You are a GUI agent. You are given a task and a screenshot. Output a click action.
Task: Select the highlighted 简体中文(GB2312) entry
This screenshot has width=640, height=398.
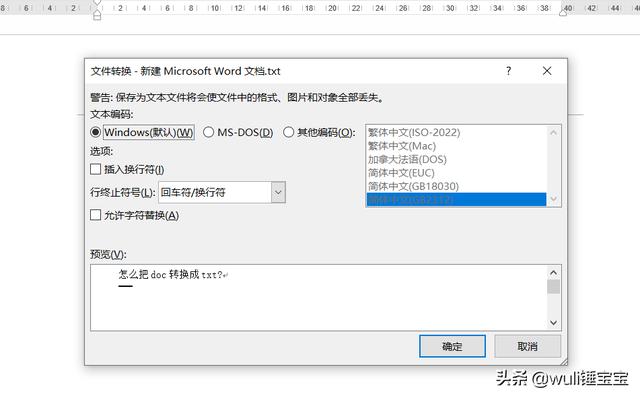pos(456,200)
